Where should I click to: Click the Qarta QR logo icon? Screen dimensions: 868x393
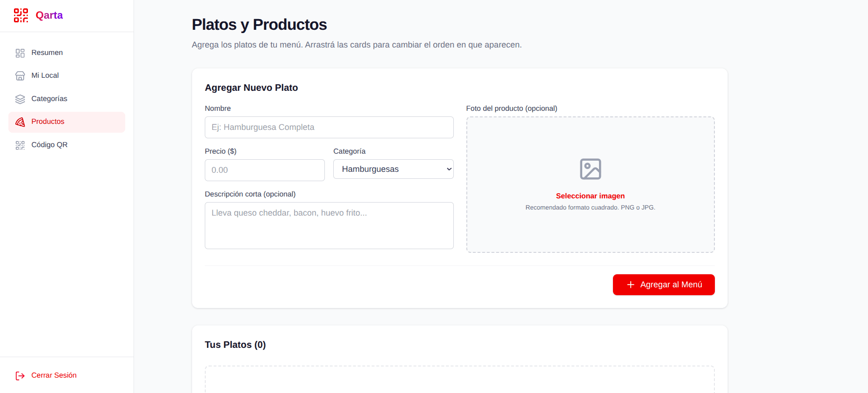point(21,15)
